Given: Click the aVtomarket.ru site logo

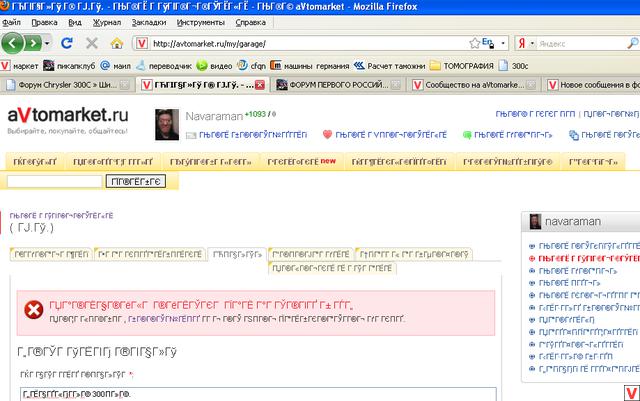Looking at the screenshot, I should 68,115.
